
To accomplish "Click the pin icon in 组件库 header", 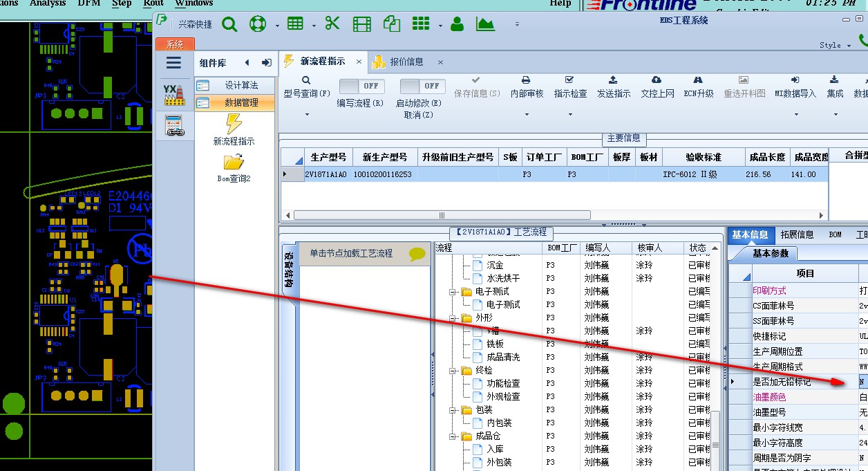I will 266,62.
